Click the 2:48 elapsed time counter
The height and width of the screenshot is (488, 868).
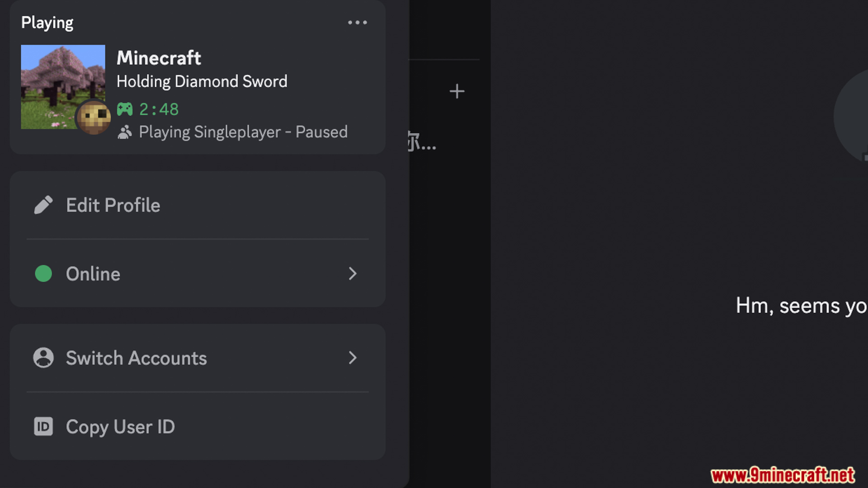159,109
